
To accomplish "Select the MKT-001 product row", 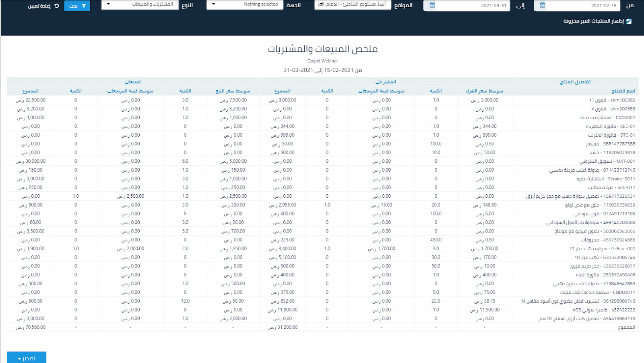I will tap(607, 161).
